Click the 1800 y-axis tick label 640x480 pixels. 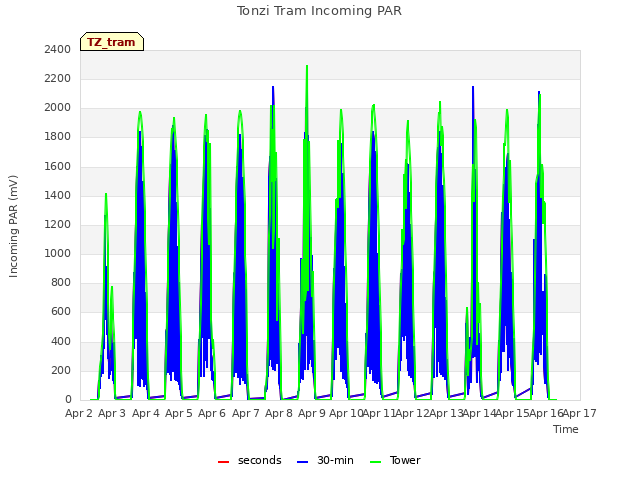[58, 137]
